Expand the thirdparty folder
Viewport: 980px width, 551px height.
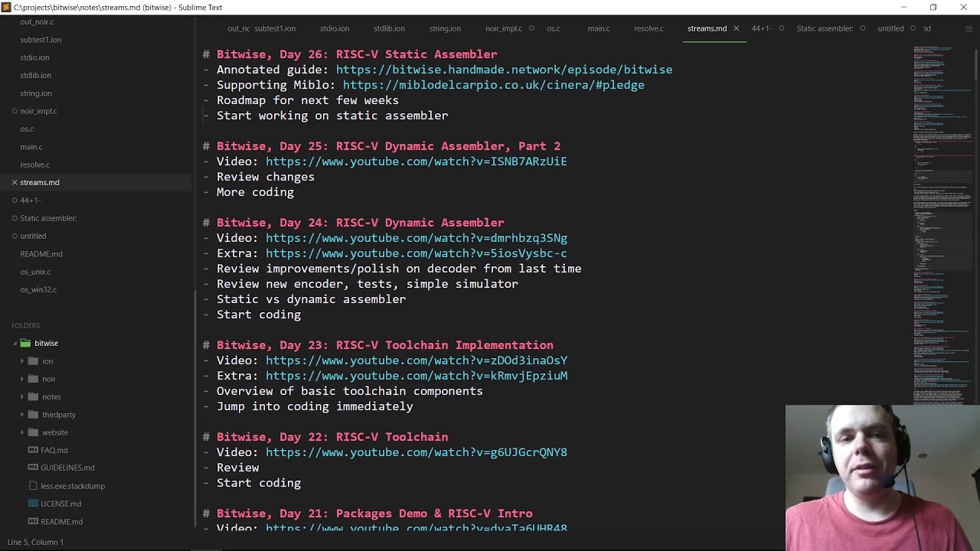pyautogui.click(x=22, y=415)
